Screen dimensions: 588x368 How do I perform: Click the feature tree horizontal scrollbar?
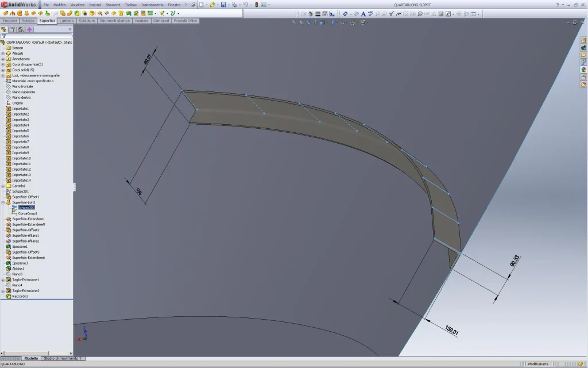pyautogui.click(x=36, y=353)
